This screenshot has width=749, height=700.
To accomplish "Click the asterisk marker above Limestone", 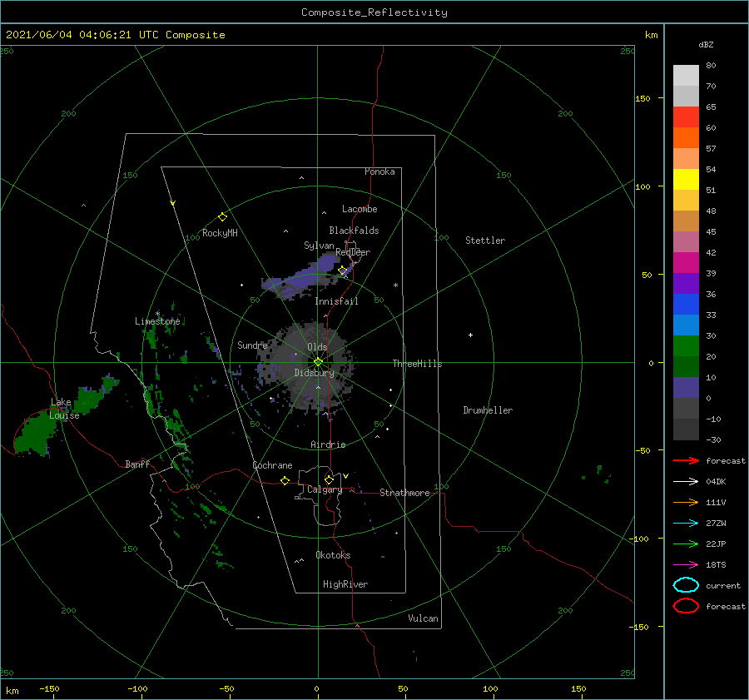I will click(157, 314).
